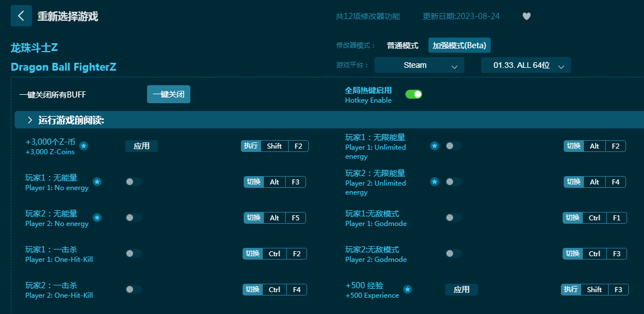Click 切换 button for Alt F2 hotkey
The height and width of the screenshot is (314, 644).
(574, 146)
